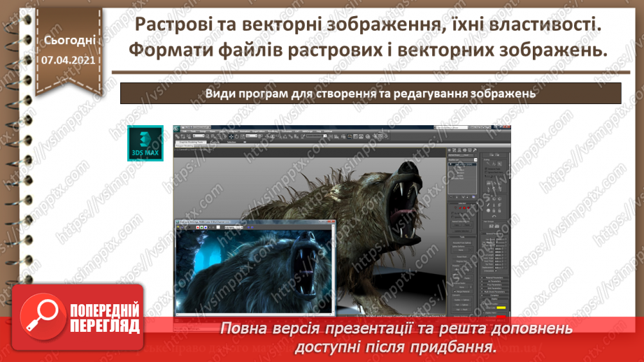Switch to the Selection ribbon tab
The width and height of the screenshot is (644, 362).
coord(231,142)
